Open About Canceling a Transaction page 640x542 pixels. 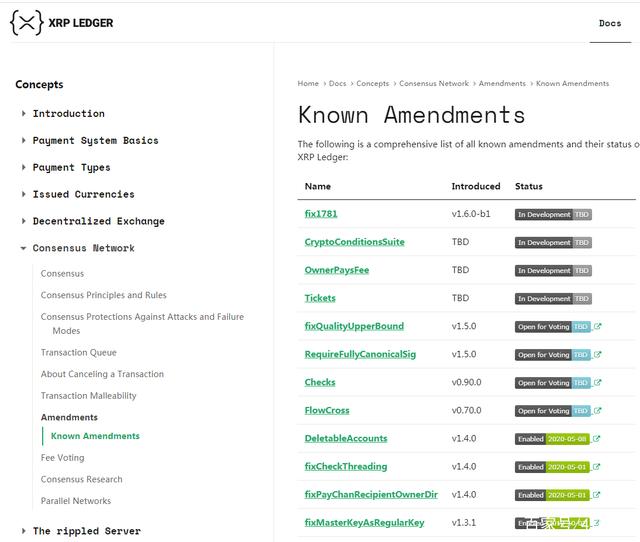click(x=102, y=374)
